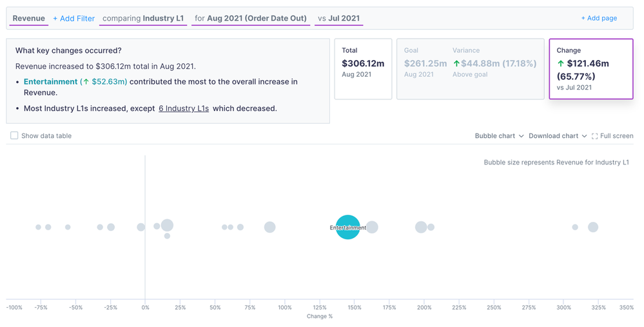This screenshot has width=644, height=327.
Task: Change the Aug 2021 date period selector
Action: click(250, 18)
